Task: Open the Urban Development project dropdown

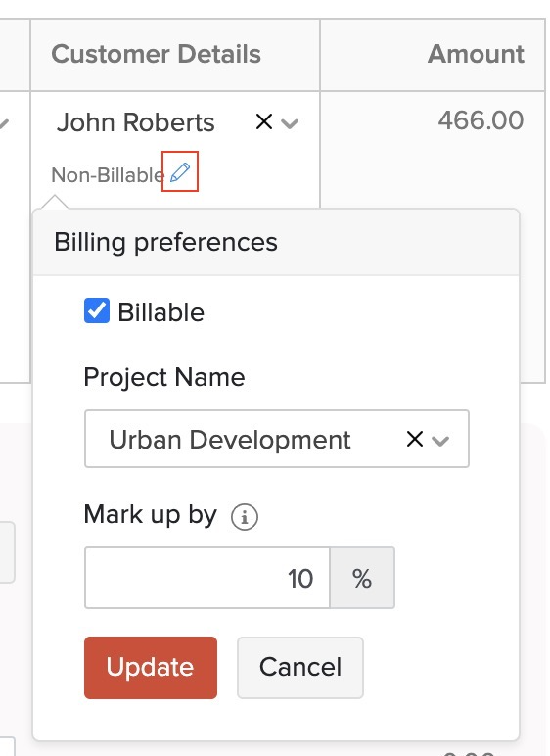Action: point(277,439)
